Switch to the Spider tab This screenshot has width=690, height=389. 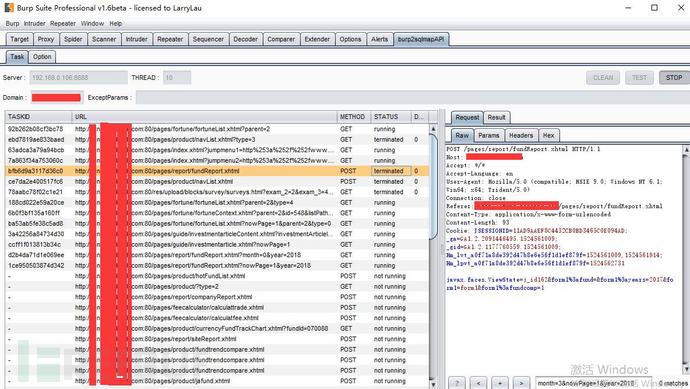(73, 39)
